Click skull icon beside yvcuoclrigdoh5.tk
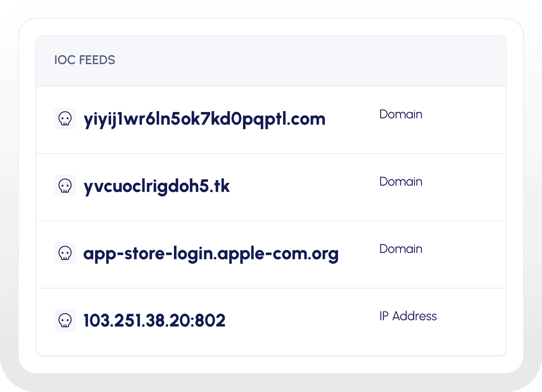The height and width of the screenshot is (392, 542). (x=65, y=186)
